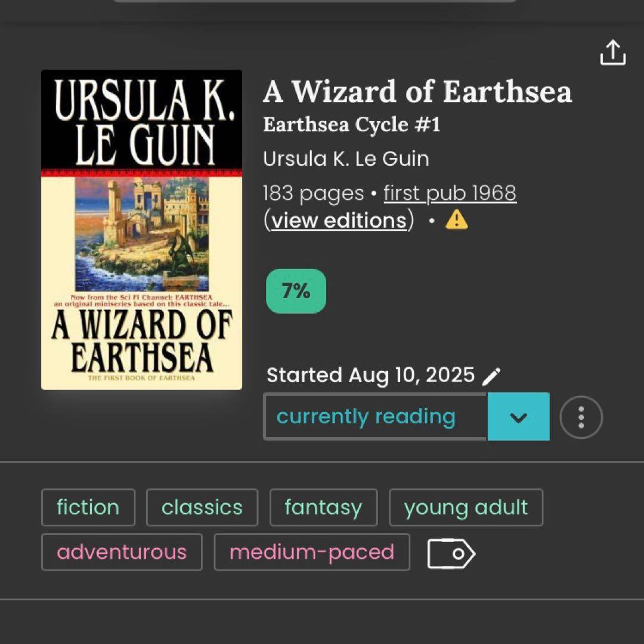Open the three-dot more options menu
This screenshot has height=644, width=644.
click(x=581, y=417)
